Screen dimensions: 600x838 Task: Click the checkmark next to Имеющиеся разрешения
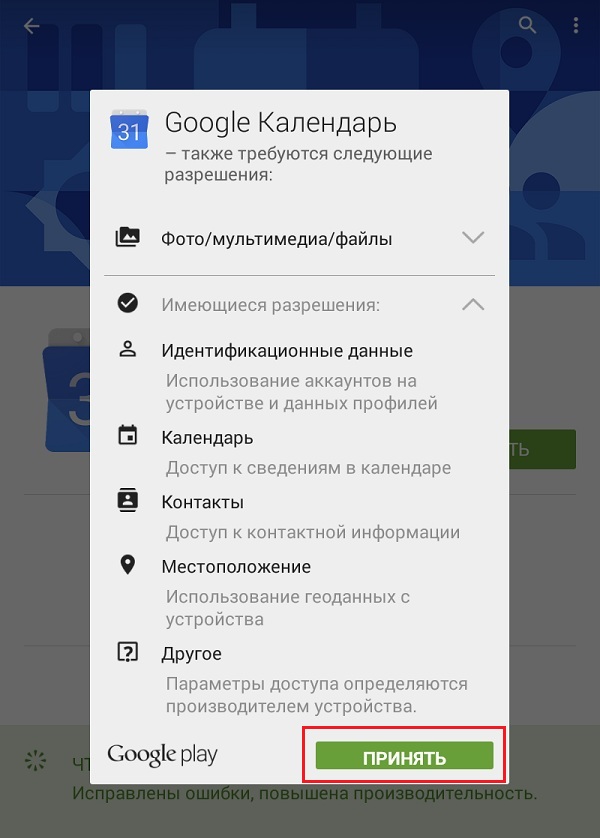[x=128, y=304]
